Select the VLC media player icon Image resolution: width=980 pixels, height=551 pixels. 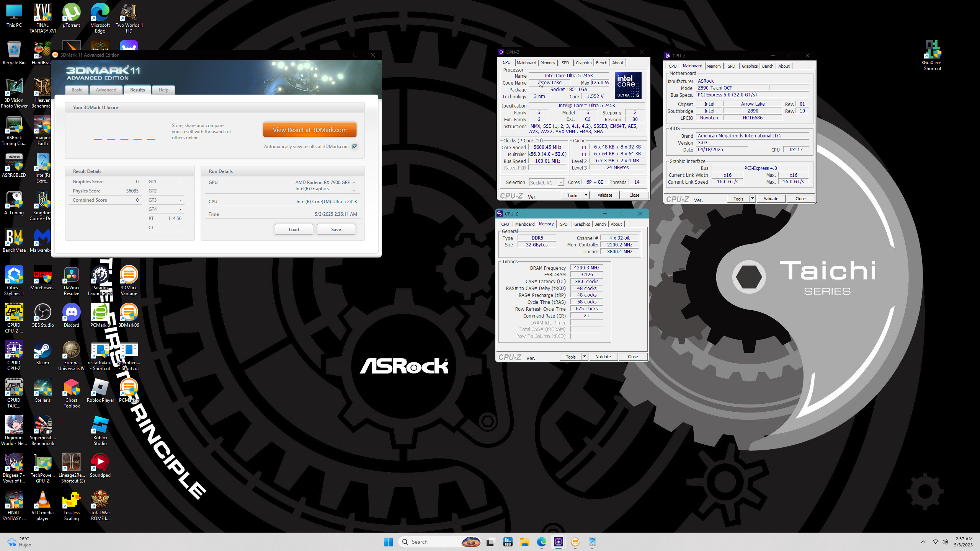click(42, 506)
